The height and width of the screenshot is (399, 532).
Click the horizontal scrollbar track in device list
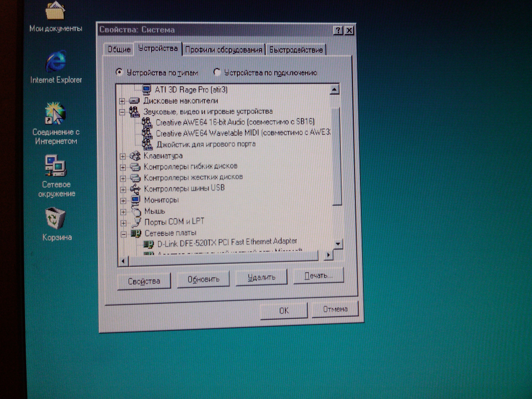[x=224, y=259]
